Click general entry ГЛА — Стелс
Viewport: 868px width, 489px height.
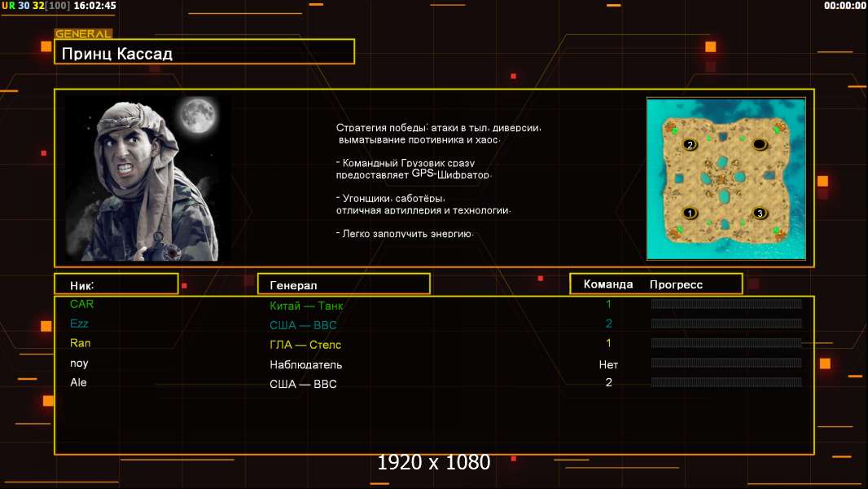tap(305, 345)
